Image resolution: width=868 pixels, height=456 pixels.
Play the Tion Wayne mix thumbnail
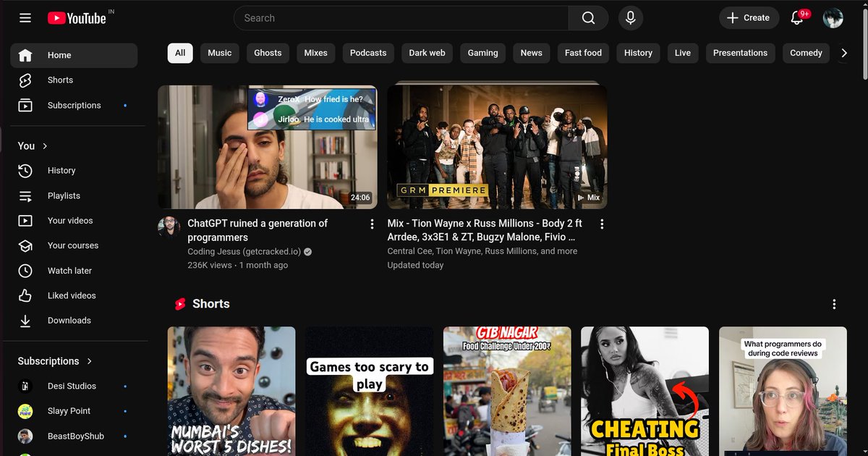coord(497,146)
